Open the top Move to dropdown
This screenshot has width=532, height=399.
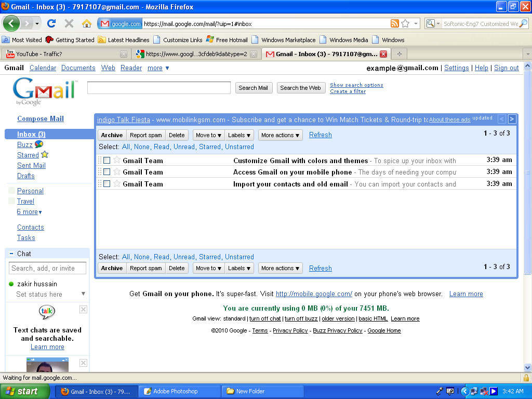click(x=208, y=135)
